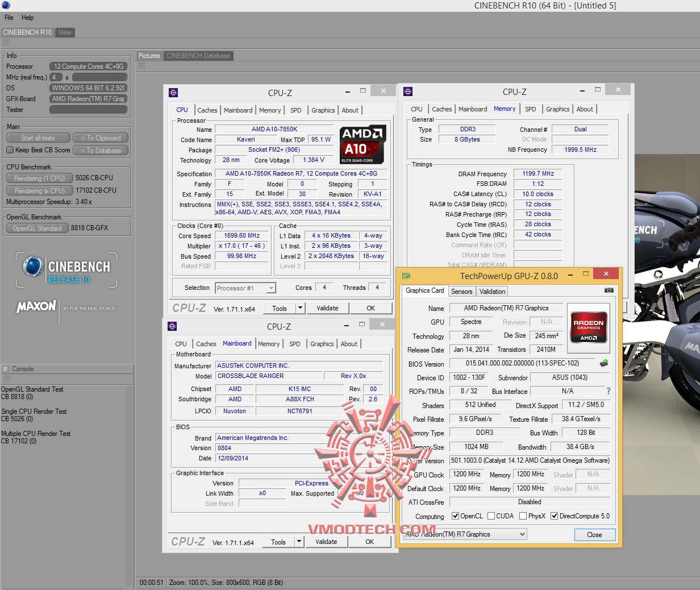Open the AMD Radeon R7 Graphics card dropdown
Viewport: 700px width, 590px height.
coord(522,534)
